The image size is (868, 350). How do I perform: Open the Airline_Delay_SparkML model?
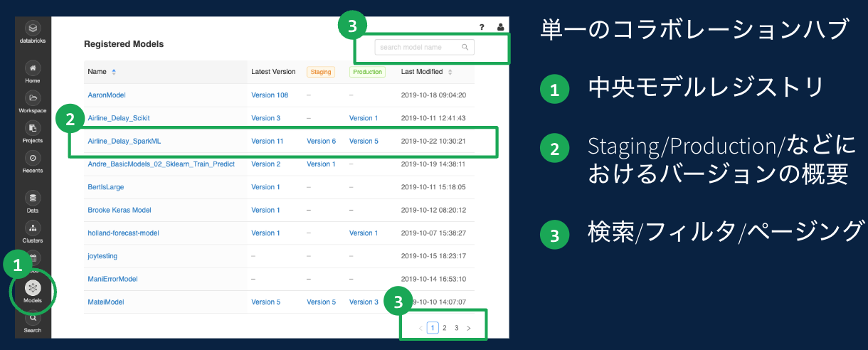(124, 141)
